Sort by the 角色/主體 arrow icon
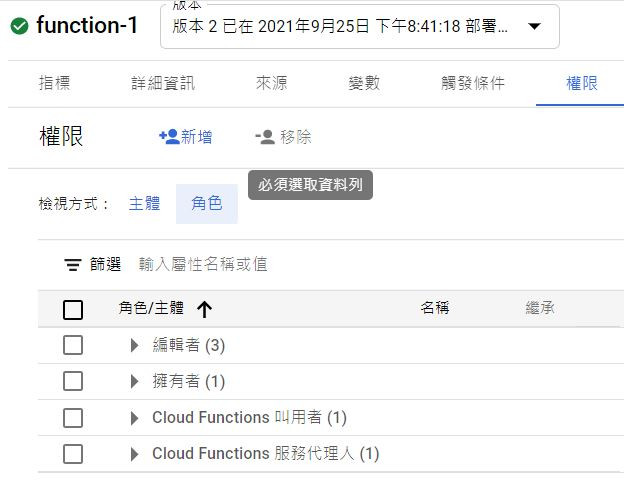 click(x=204, y=309)
